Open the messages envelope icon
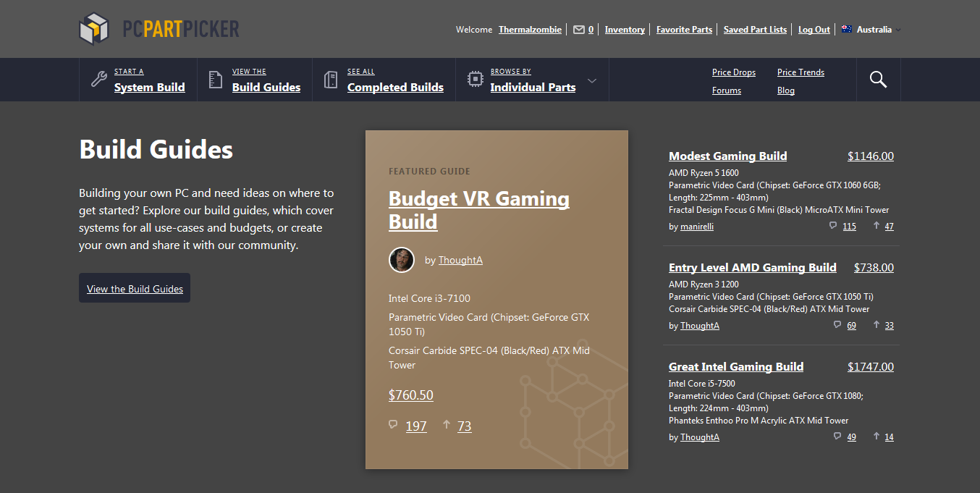Image resolution: width=980 pixels, height=493 pixels. point(578,30)
